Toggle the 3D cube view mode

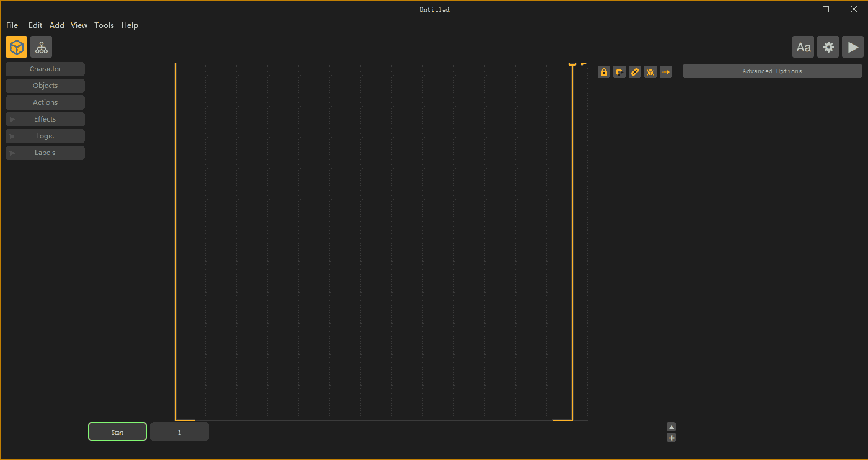pos(16,46)
